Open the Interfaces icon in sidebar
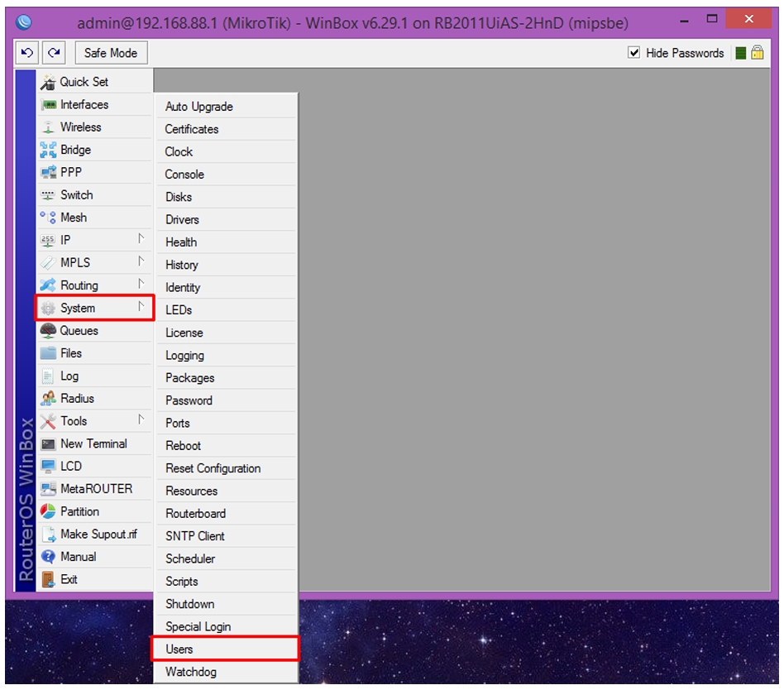 49,105
